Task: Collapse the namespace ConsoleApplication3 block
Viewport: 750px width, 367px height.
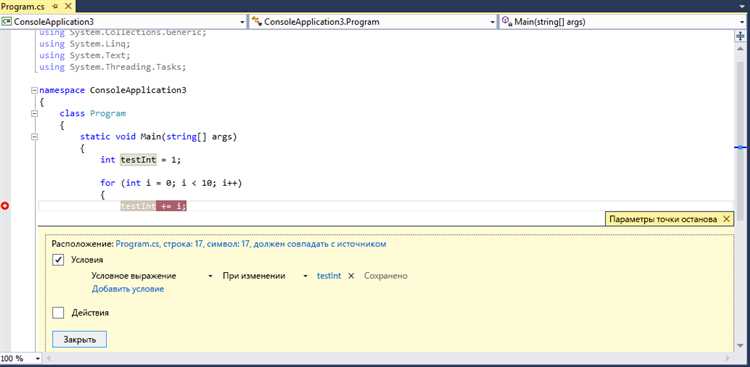Action: (x=33, y=90)
